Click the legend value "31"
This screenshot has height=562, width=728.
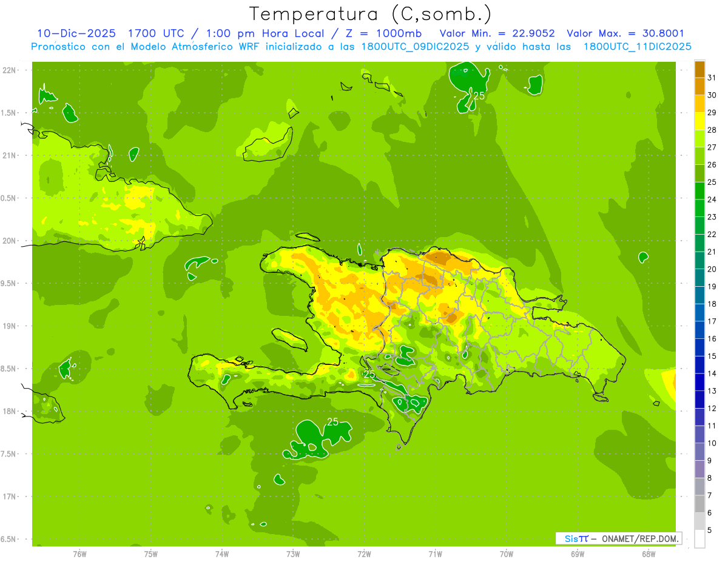[x=712, y=78]
